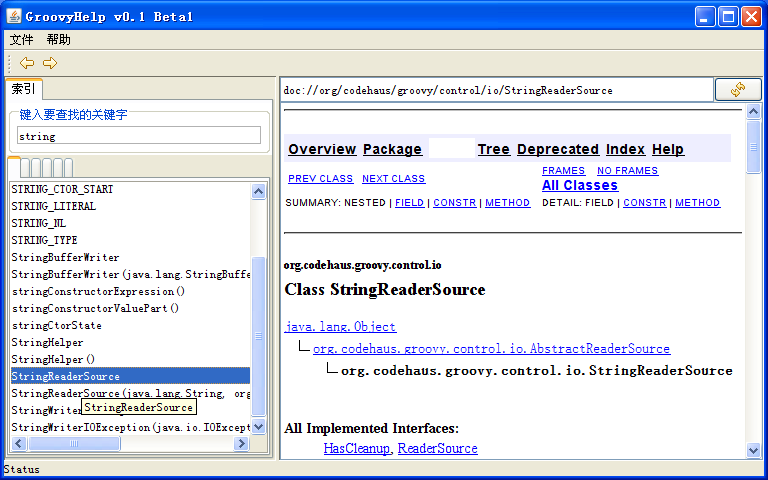Click the index list vertical scrollbar thumb
The image size is (768, 480).
pyautogui.click(x=259, y=336)
